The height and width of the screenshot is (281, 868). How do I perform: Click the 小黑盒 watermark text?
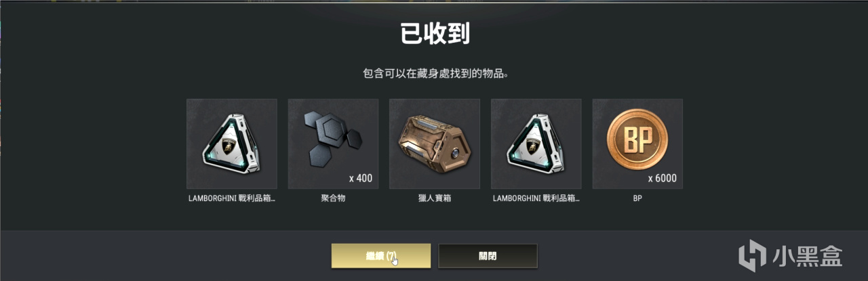click(x=807, y=256)
